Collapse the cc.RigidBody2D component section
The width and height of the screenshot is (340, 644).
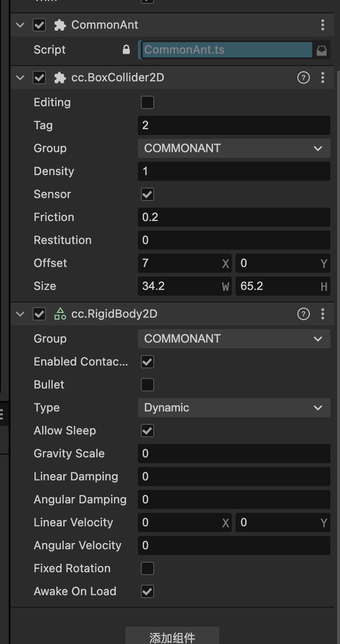(x=20, y=314)
